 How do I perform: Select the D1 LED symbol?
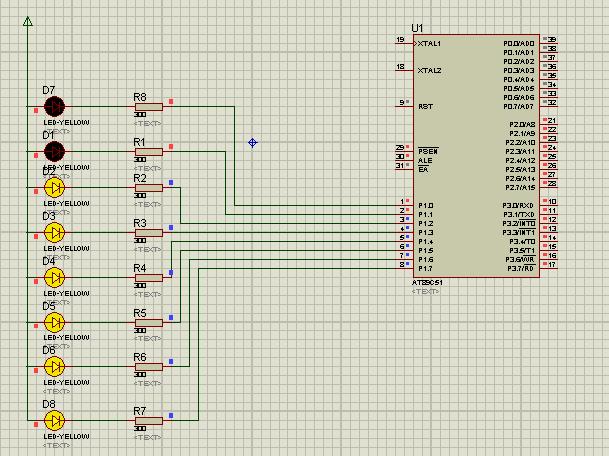point(54,151)
